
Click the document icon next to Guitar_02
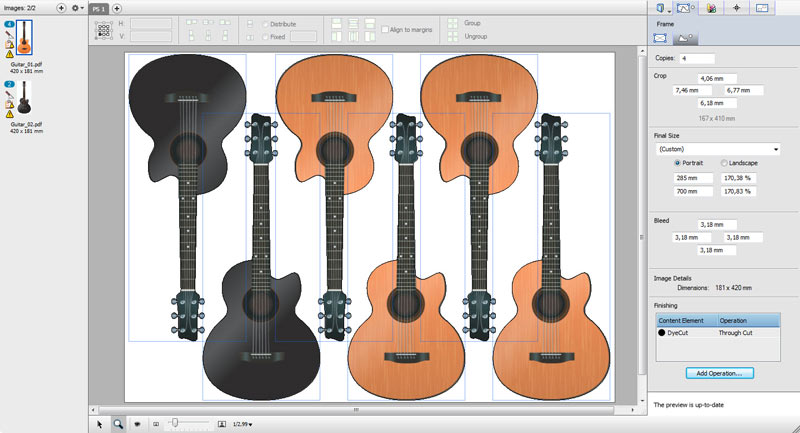10,105
